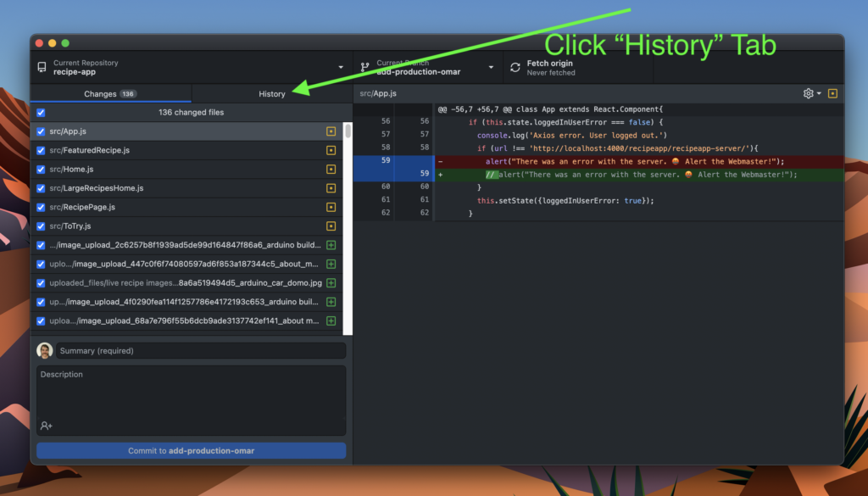Click the modified-file badge next to src/App.js
The width and height of the screenshot is (868, 496).
pos(331,131)
